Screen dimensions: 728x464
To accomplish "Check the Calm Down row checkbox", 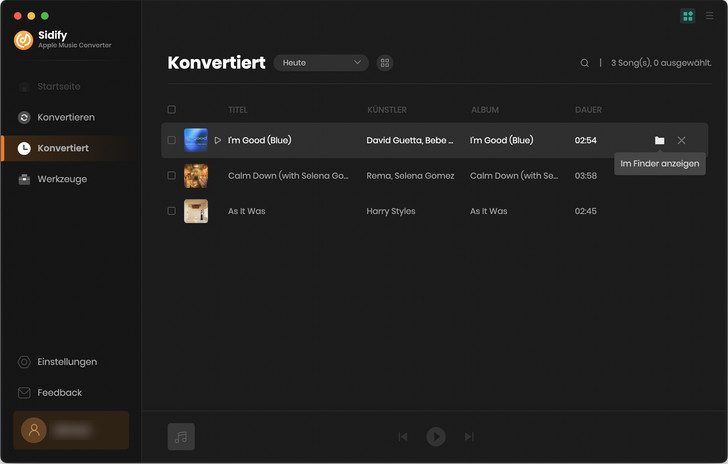I will [171, 176].
